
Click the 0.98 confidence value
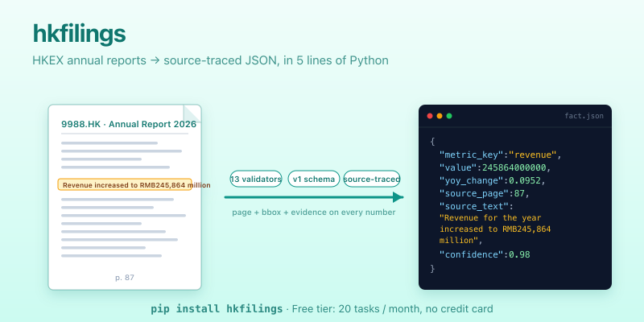tap(519, 254)
